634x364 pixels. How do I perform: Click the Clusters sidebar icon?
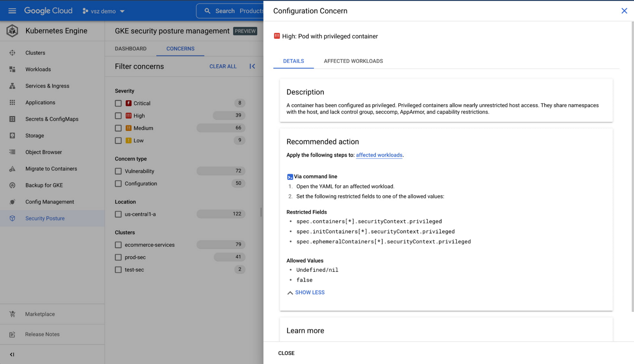click(12, 53)
